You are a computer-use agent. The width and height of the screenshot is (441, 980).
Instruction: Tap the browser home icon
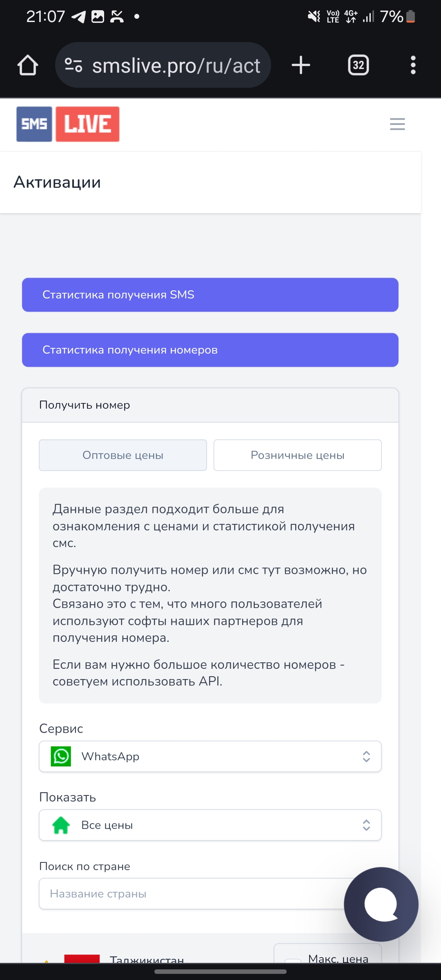pos(28,65)
